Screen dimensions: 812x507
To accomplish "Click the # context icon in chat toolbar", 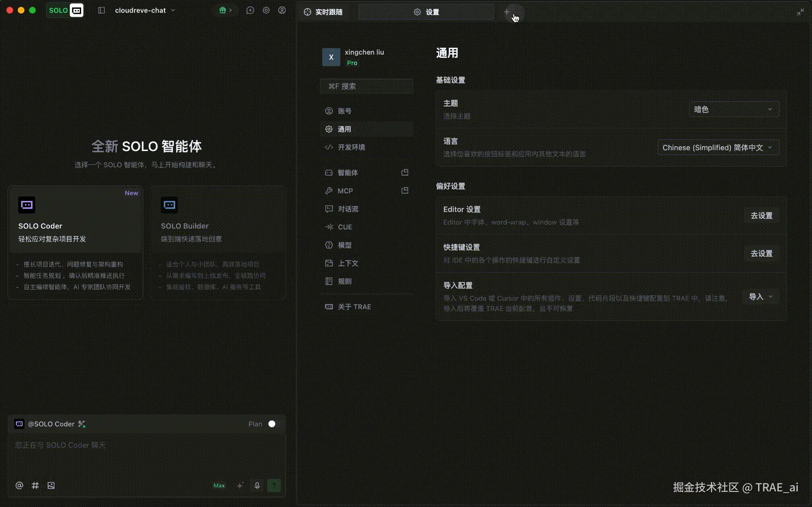I will 35,486.
